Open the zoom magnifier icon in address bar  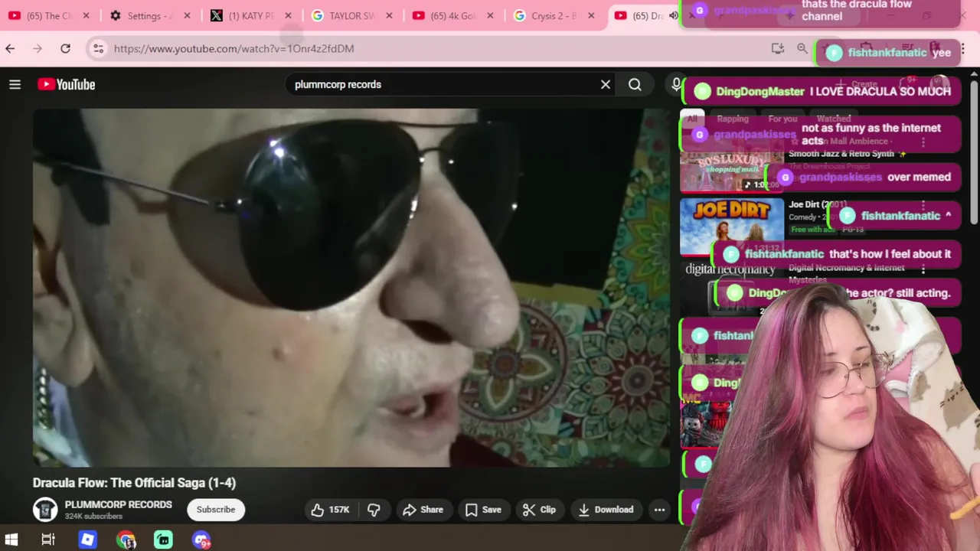pyautogui.click(x=802, y=48)
